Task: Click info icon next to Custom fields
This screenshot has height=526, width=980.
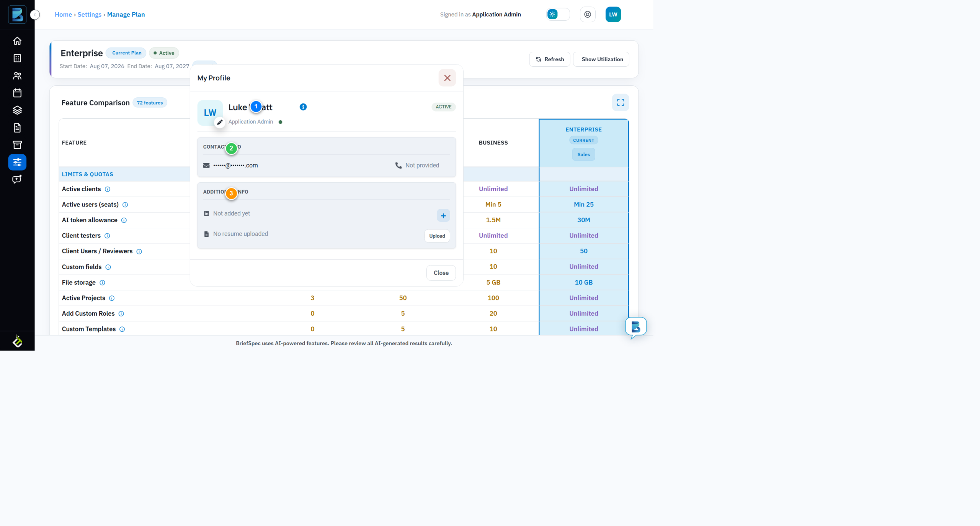Action: pos(108,267)
